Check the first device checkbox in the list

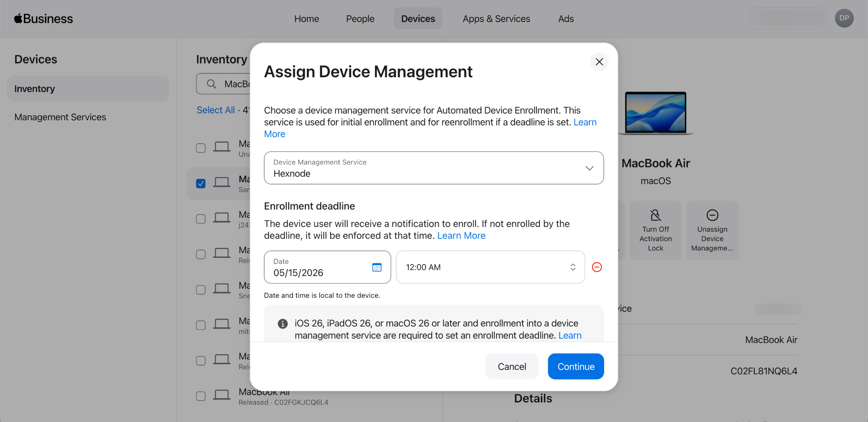tap(201, 148)
